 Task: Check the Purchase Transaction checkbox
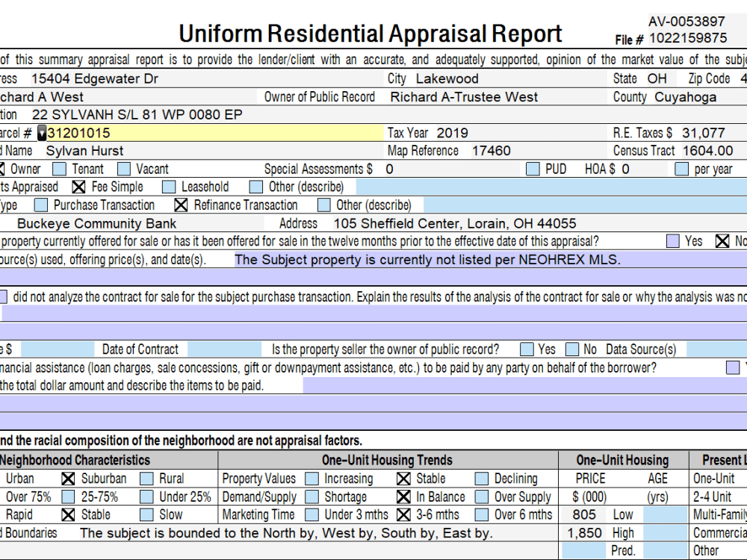coord(41,205)
